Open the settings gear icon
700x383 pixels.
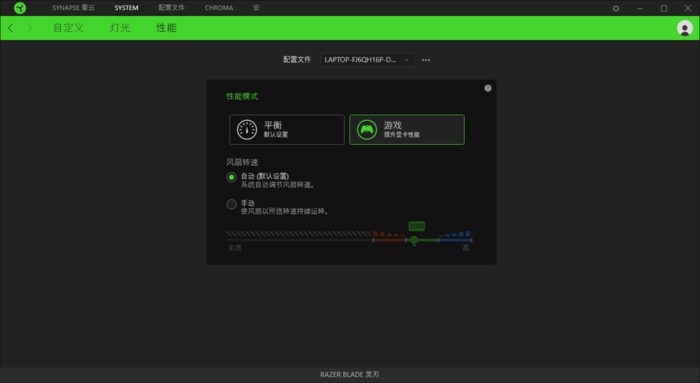point(616,8)
